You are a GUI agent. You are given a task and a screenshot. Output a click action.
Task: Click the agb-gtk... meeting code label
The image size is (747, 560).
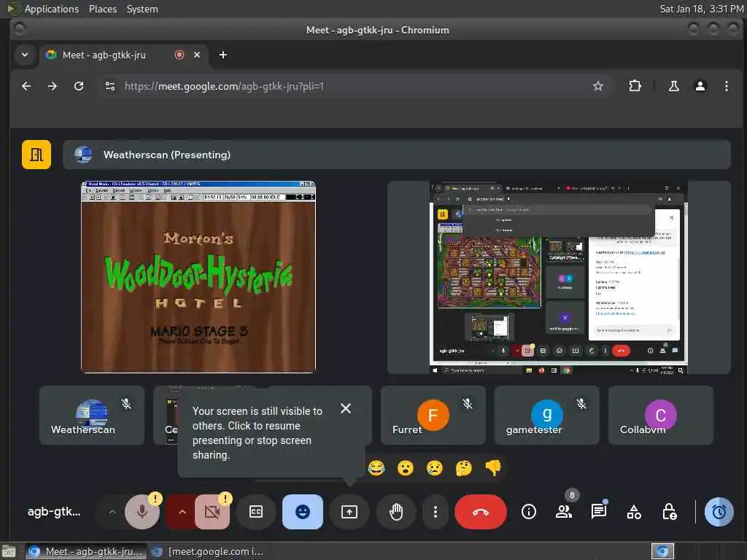[54, 512]
